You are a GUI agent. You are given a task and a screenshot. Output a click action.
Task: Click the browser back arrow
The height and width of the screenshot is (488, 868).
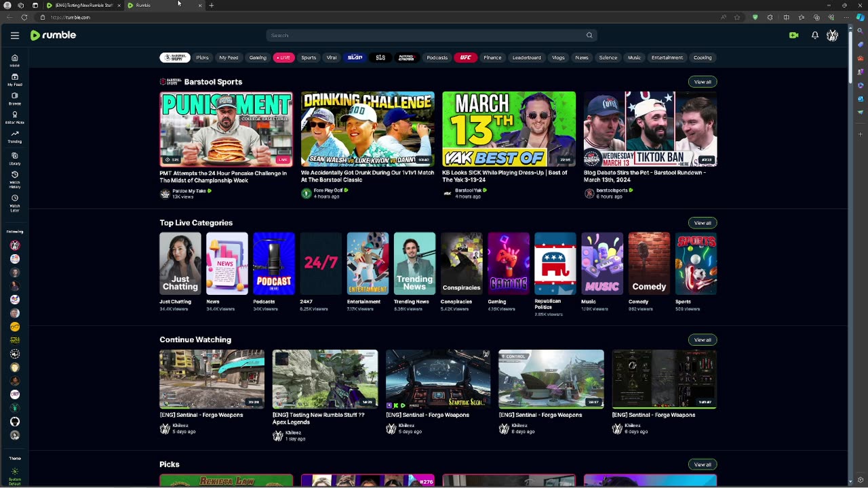(x=9, y=17)
